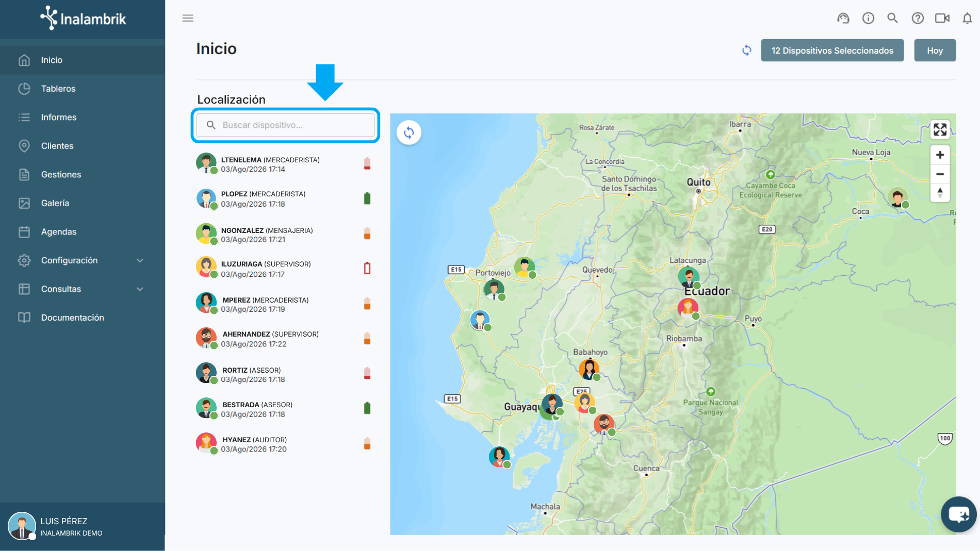Click the information circle icon
The height and width of the screenshot is (551, 980).
click(868, 18)
